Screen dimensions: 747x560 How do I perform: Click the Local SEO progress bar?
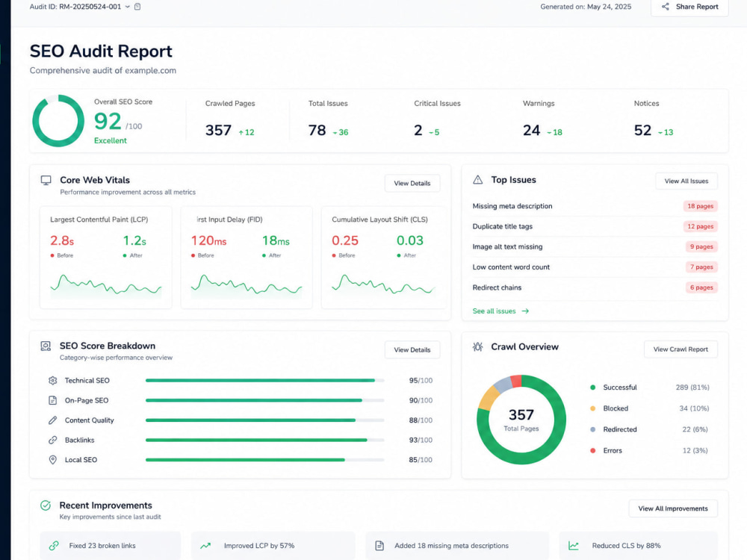pyautogui.click(x=265, y=459)
